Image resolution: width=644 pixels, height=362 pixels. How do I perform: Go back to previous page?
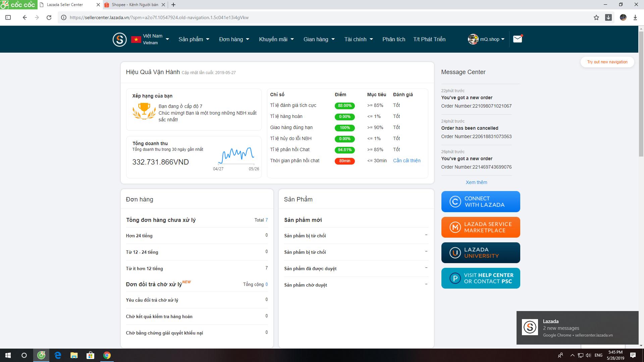tap(24, 17)
